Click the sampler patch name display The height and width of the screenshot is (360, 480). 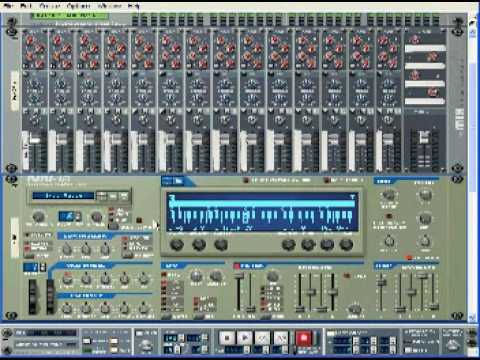(63, 196)
